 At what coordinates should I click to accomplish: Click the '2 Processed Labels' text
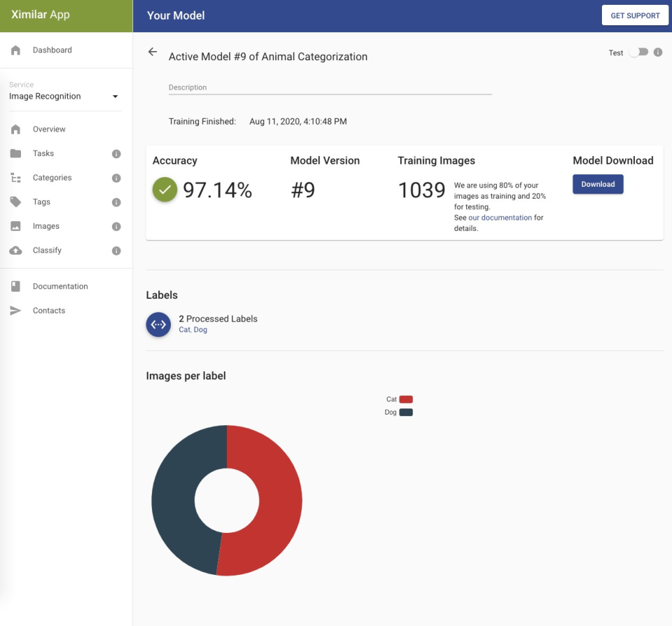tap(218, 319)
